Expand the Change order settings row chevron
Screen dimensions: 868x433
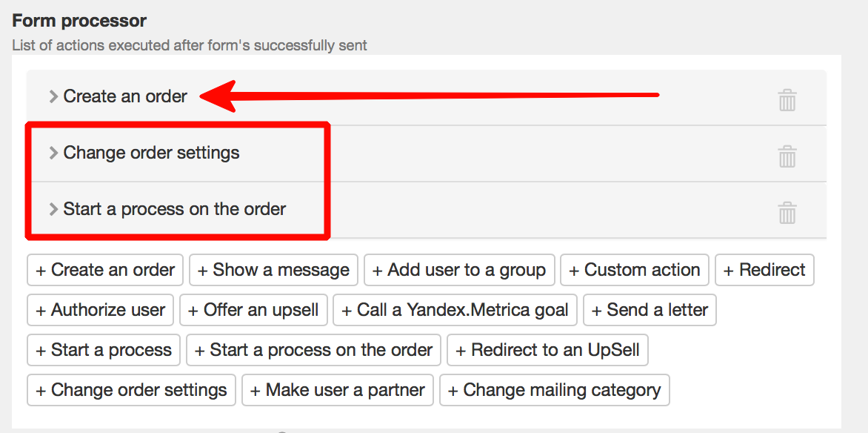coord(53,153)
